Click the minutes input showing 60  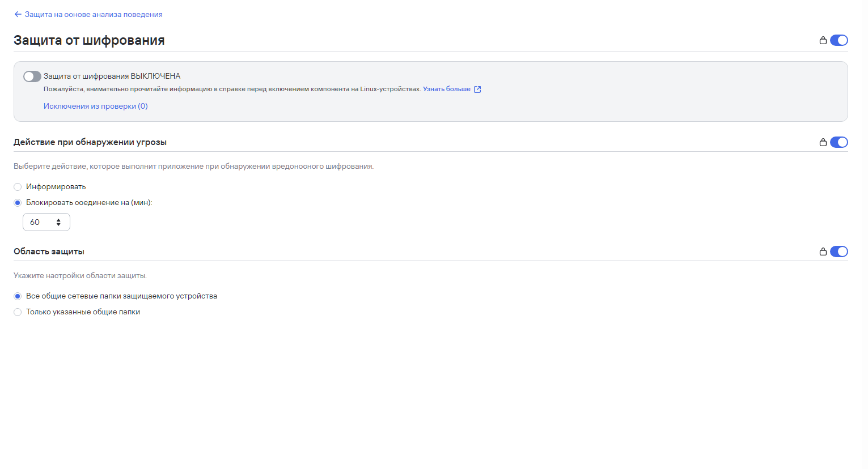46,222
